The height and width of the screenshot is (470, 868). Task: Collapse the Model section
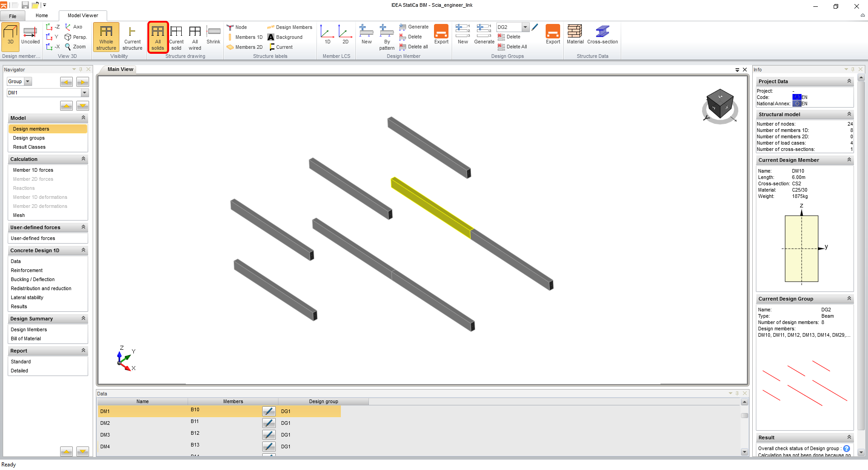[83, 117]
